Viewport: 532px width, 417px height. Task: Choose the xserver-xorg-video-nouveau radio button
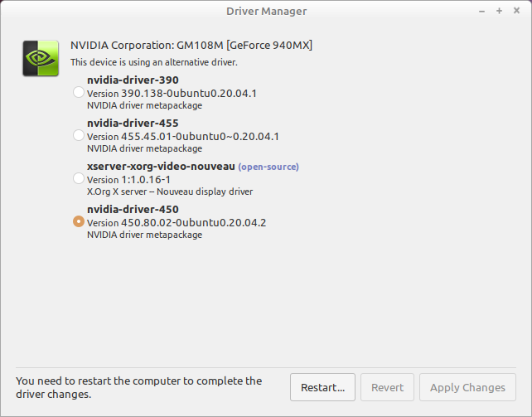point(79,178)
